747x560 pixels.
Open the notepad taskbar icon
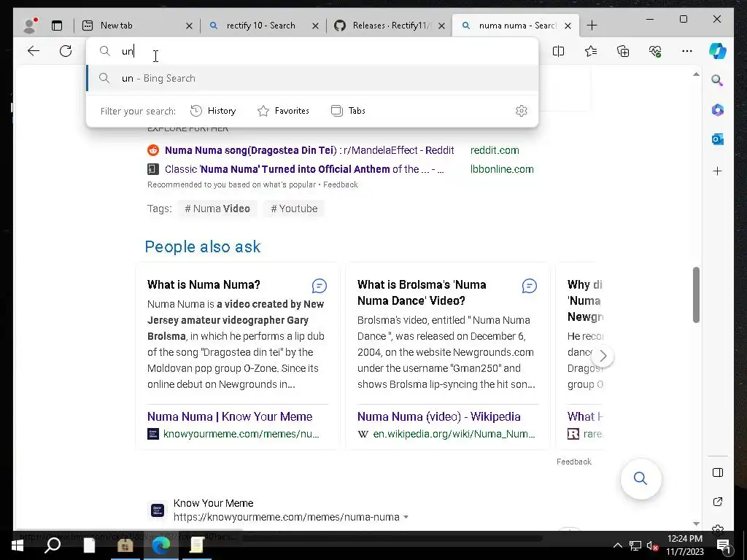pos(196,545)
